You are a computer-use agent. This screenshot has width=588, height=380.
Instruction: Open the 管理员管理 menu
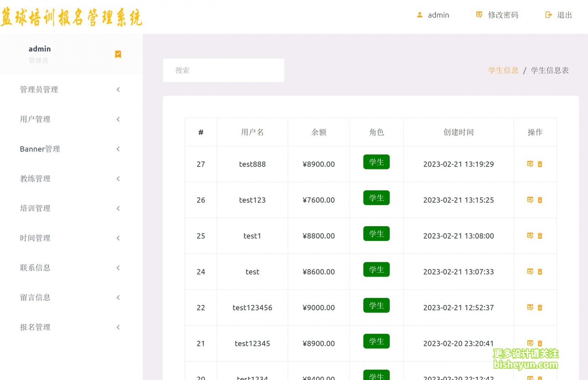point(39,90)
